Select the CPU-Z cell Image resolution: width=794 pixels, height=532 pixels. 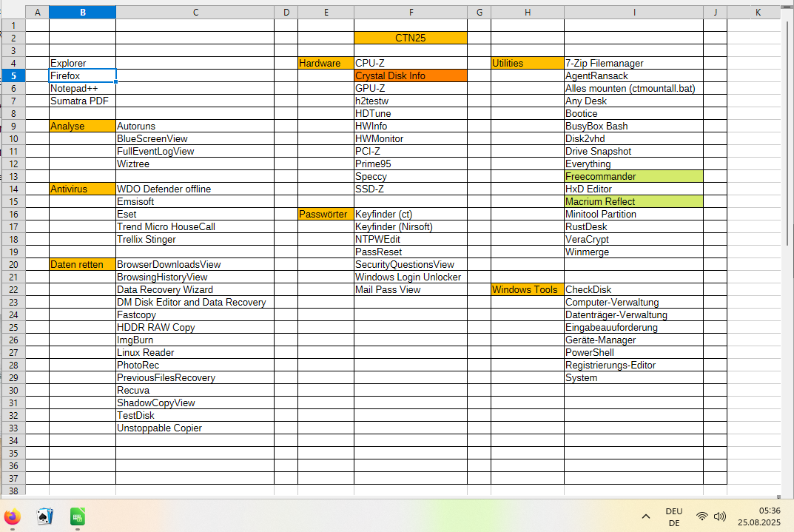point(411,64)
